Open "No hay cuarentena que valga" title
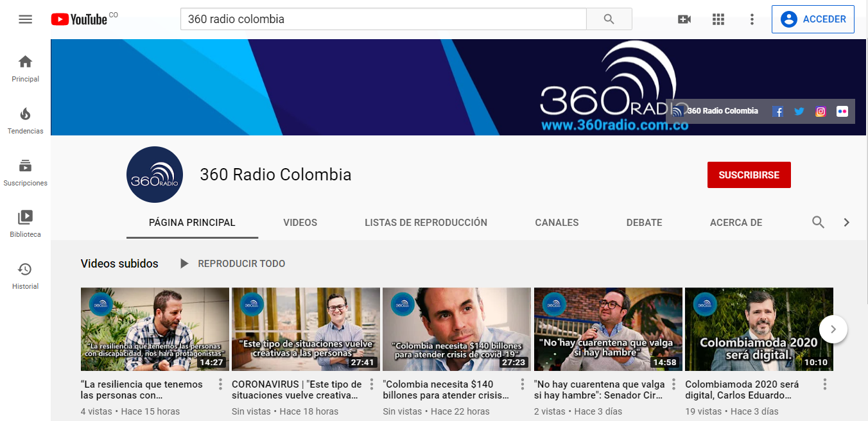 (600, 390)
